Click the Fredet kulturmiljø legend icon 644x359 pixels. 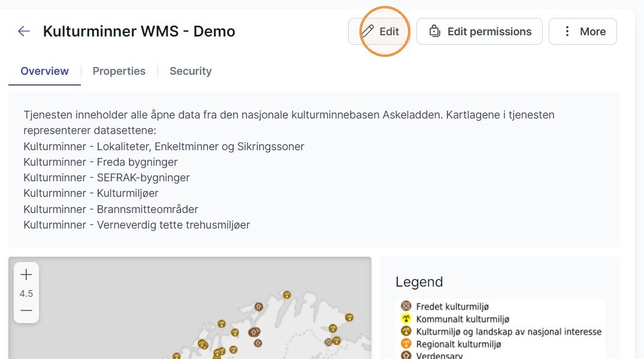point(406,306)
